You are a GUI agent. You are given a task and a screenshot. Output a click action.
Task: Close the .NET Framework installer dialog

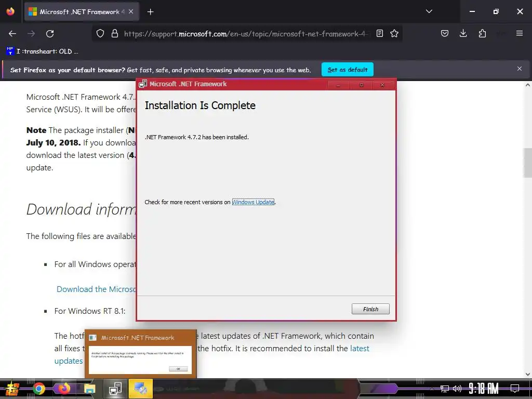[382, 85]
